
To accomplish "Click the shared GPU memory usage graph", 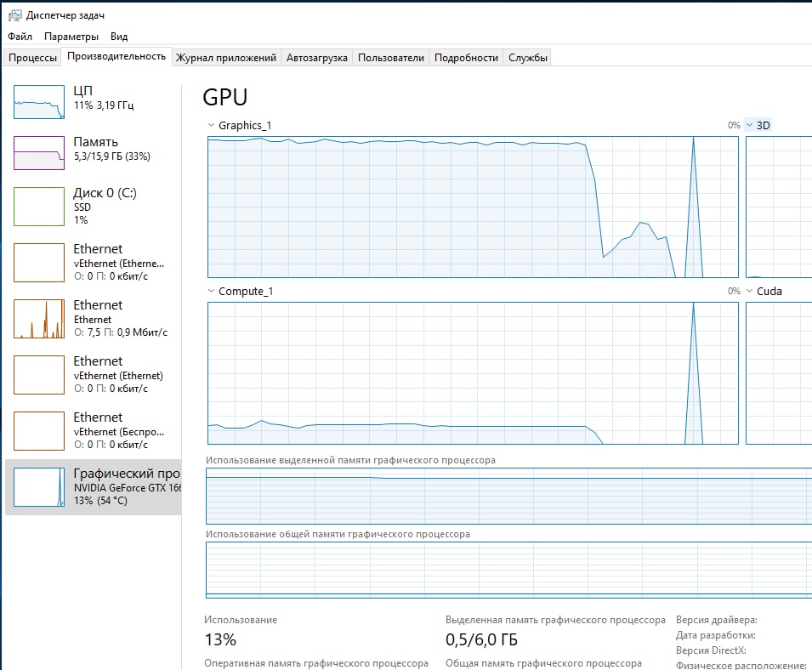I will (x=508, y=570).
